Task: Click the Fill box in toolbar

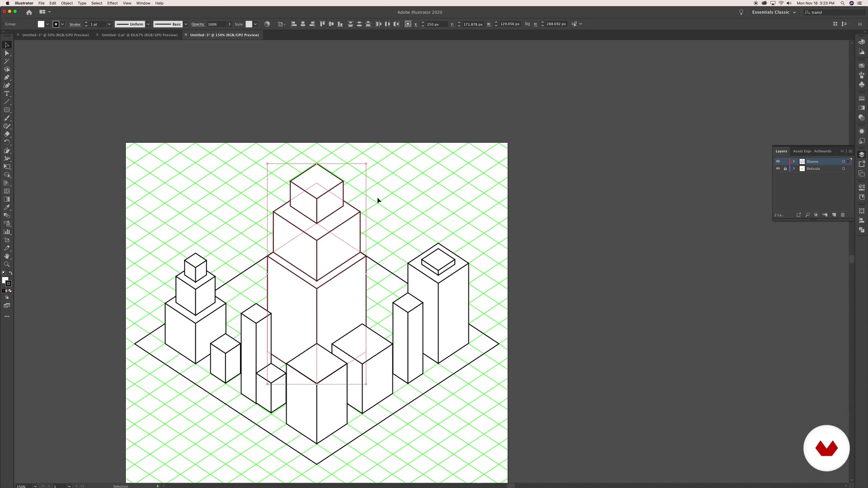Action: coord(5,281)
